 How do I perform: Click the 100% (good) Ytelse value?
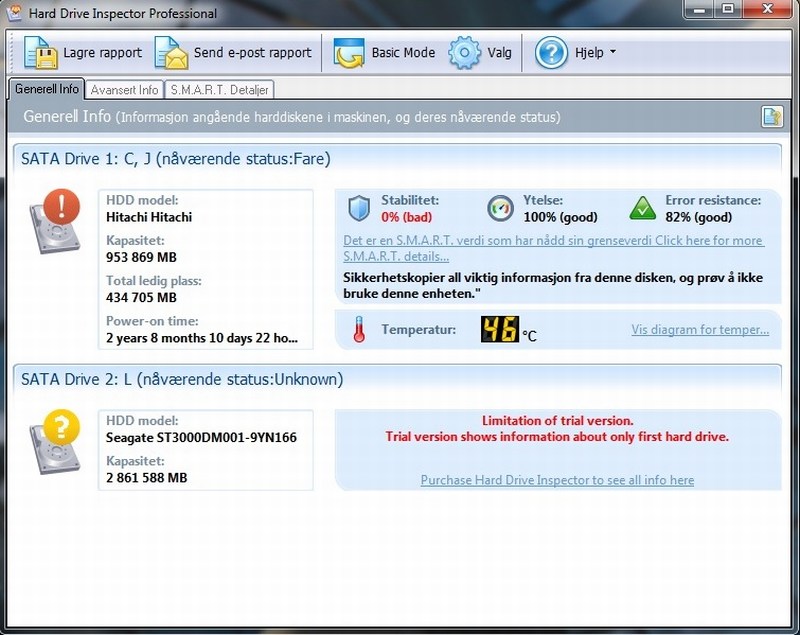560,217
